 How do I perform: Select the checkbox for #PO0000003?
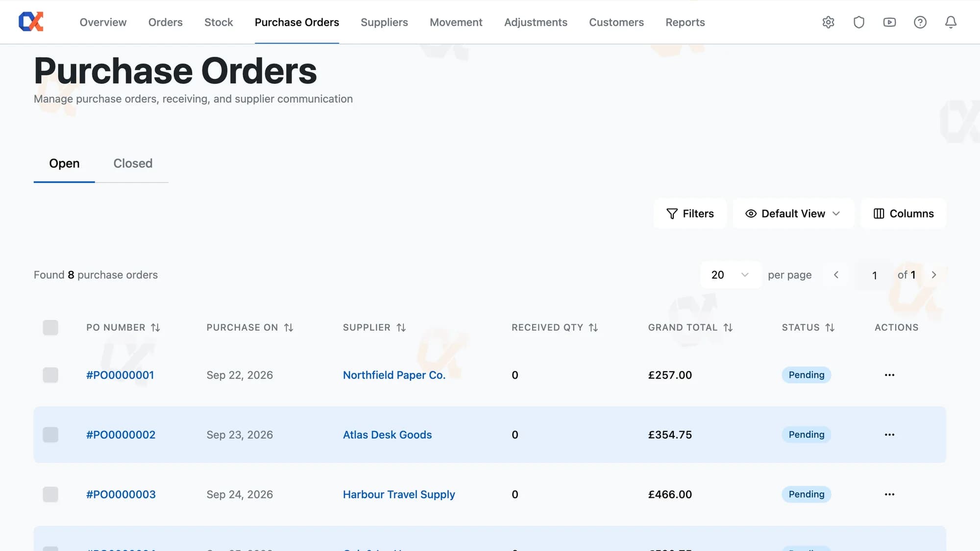50,494
